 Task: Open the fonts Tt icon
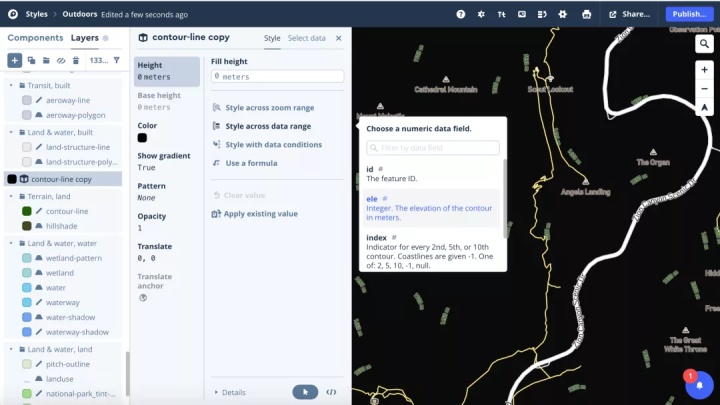(501, 14)
